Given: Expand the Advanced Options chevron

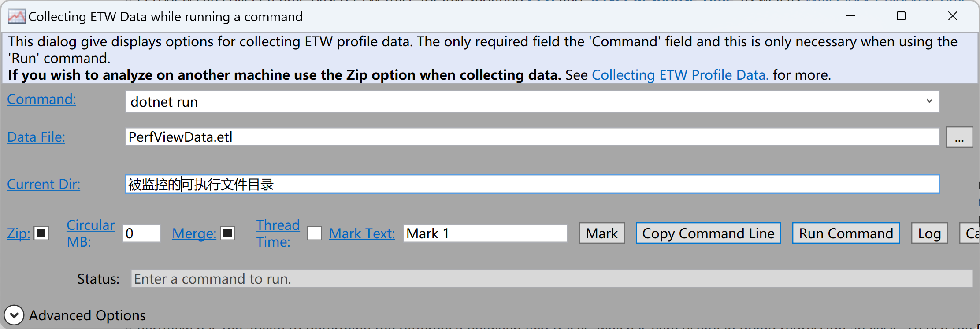Looking at the screenshot, I should [x=14, y=315].
